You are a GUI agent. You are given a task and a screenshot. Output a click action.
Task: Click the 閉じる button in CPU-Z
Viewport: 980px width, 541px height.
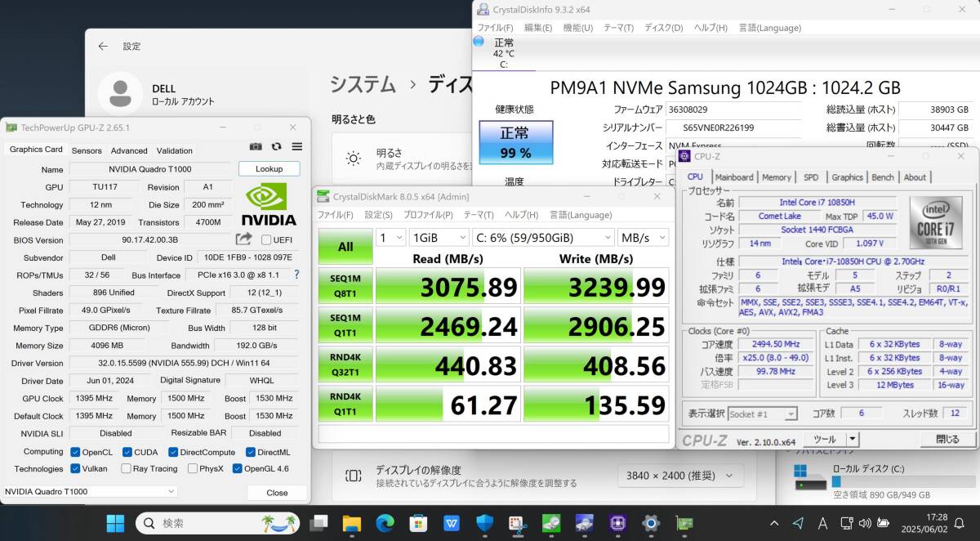point(947,439)
